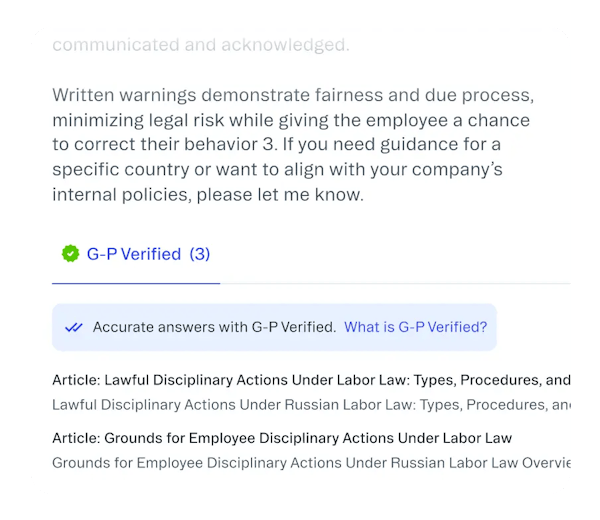Open the "What is G-P Verified?" link

[415, 327]
